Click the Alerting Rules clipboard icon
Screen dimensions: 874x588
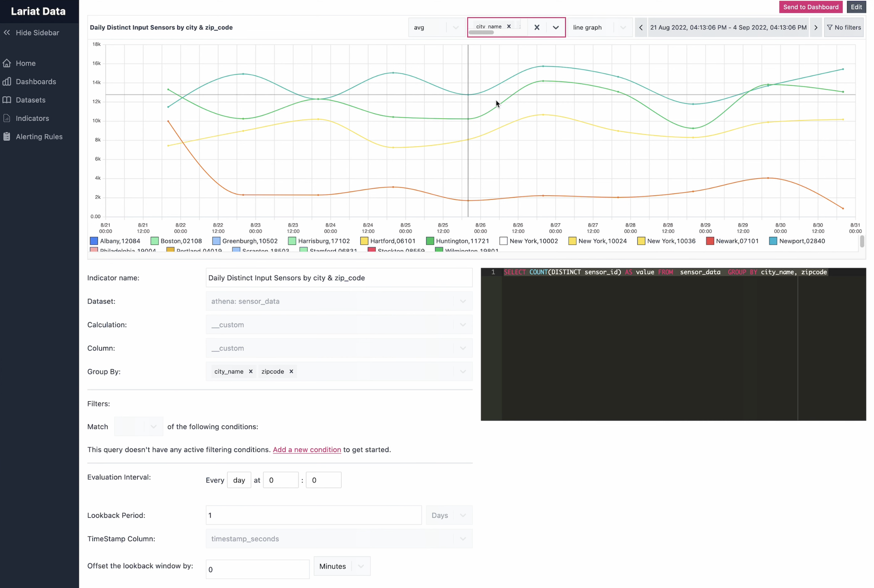(x=7, y=137)
